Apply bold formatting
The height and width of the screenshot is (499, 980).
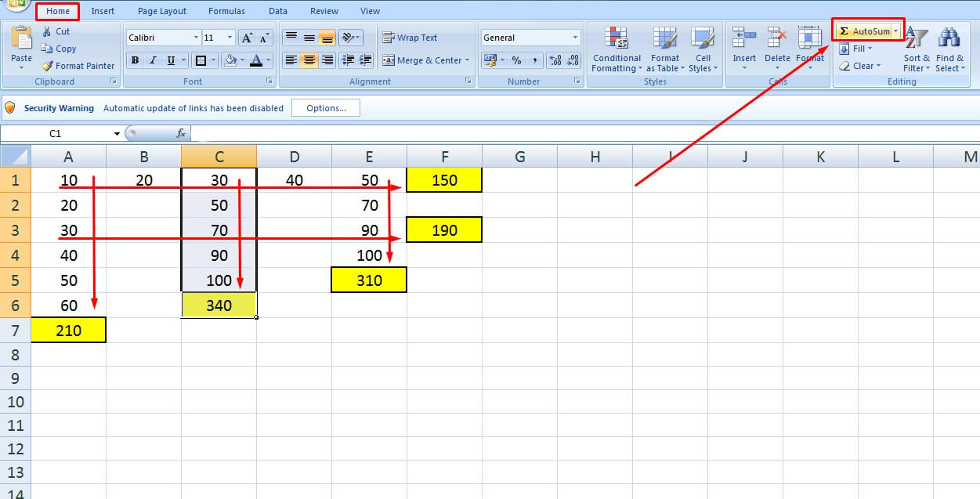coord(134,60)
